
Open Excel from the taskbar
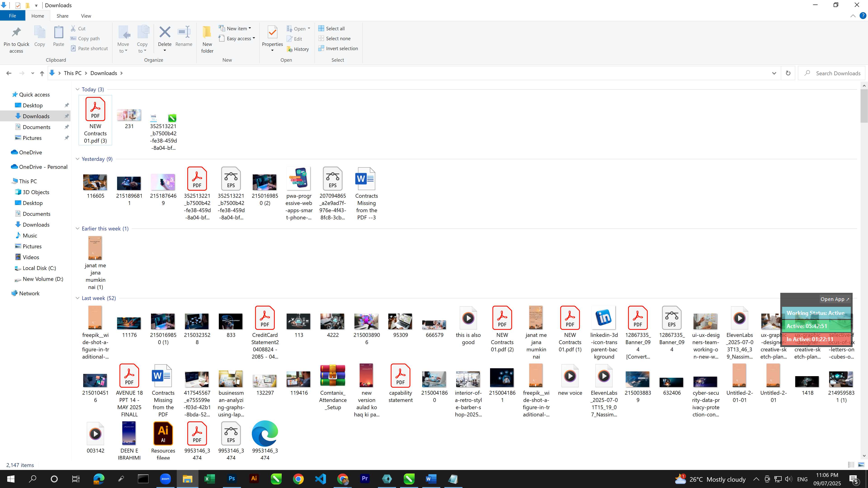coord(210,479)
